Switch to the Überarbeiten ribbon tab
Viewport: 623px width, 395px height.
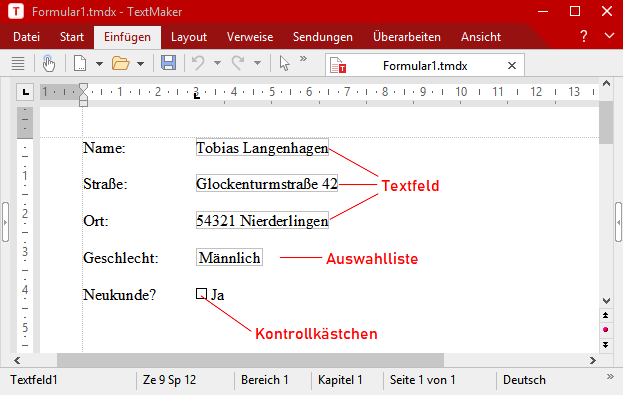pyautogui.click(x=406, y=37)
